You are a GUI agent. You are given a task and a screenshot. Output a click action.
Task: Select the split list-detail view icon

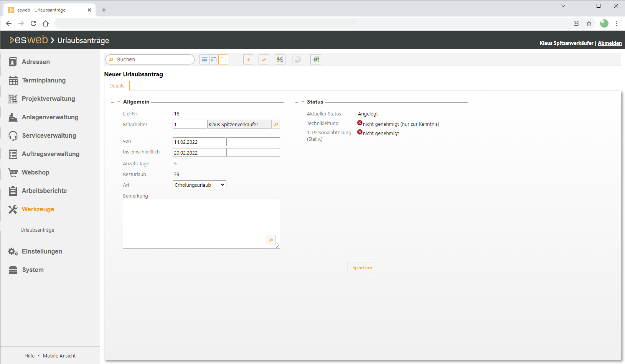point(214,59)
